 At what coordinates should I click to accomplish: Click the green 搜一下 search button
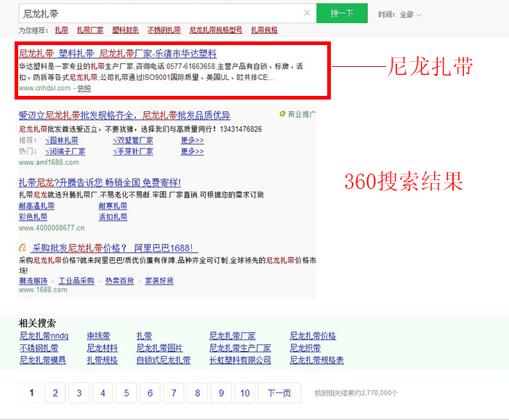(342, 13)
